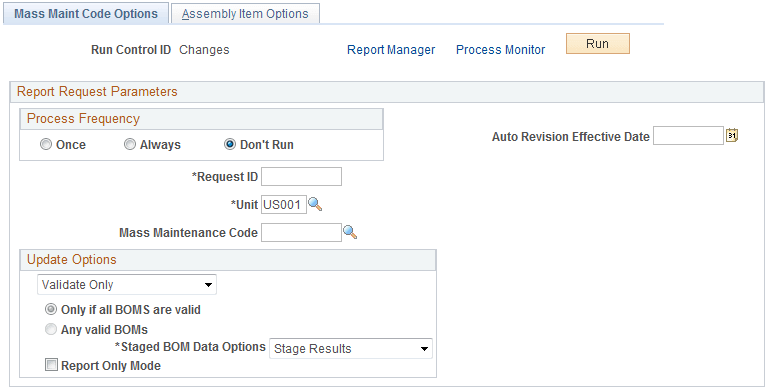
Task: Choose Only if all BOMS are valid
Action: click(51, 310)
